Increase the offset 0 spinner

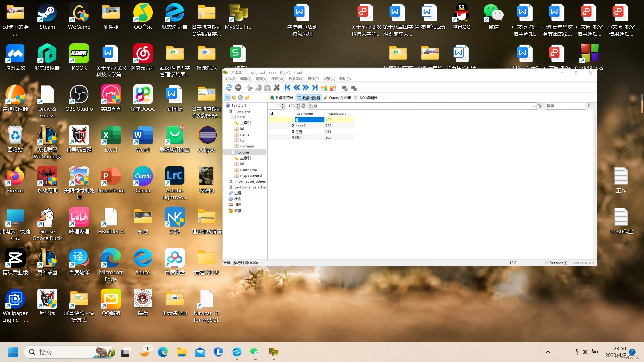[283, 104]
